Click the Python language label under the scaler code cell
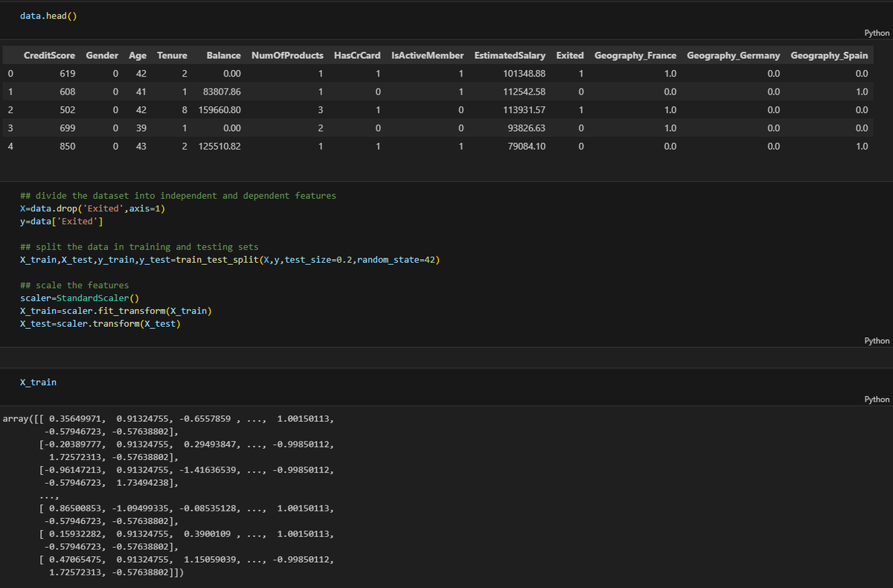893x588 pixels. click(877, 341)
